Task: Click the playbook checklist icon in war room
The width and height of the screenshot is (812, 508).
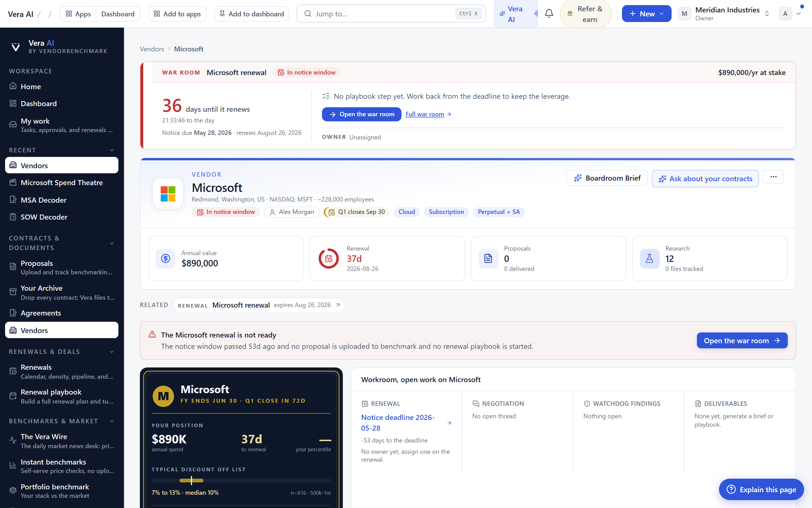Action: (326, 97)
